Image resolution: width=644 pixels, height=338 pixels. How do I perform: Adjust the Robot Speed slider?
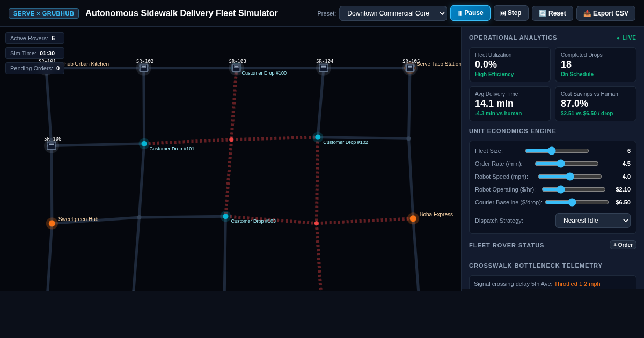[x=570, y=177]
